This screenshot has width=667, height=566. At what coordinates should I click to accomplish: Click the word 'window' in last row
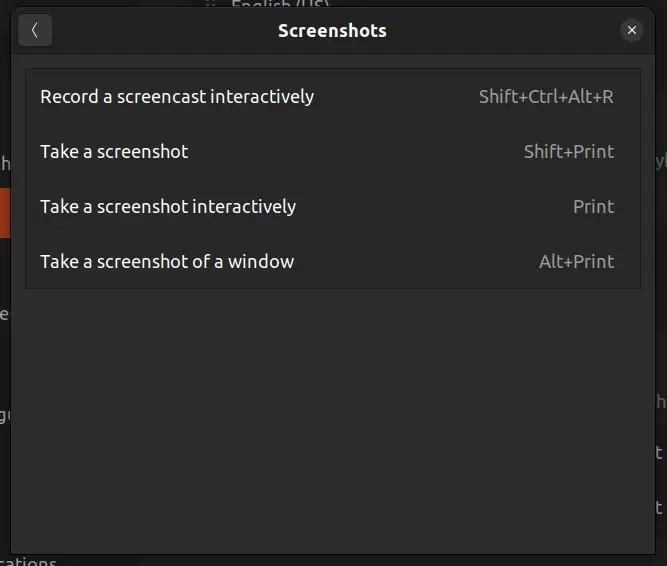tap(261, 262)
